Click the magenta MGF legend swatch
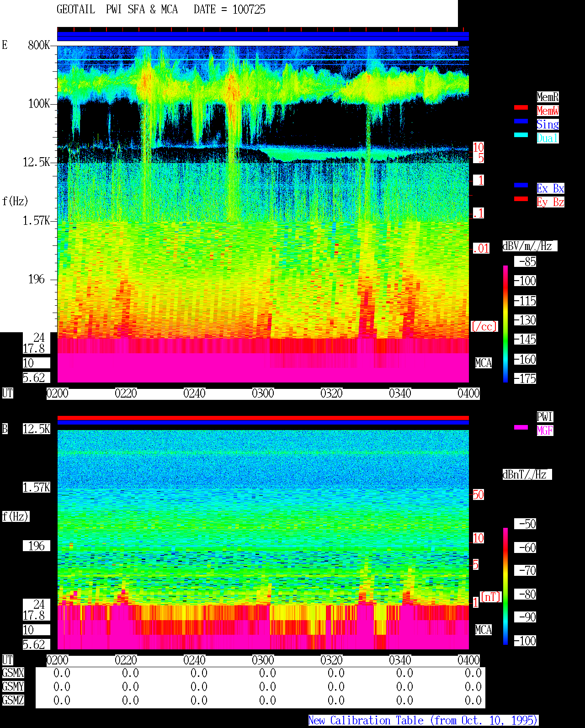 521,427
